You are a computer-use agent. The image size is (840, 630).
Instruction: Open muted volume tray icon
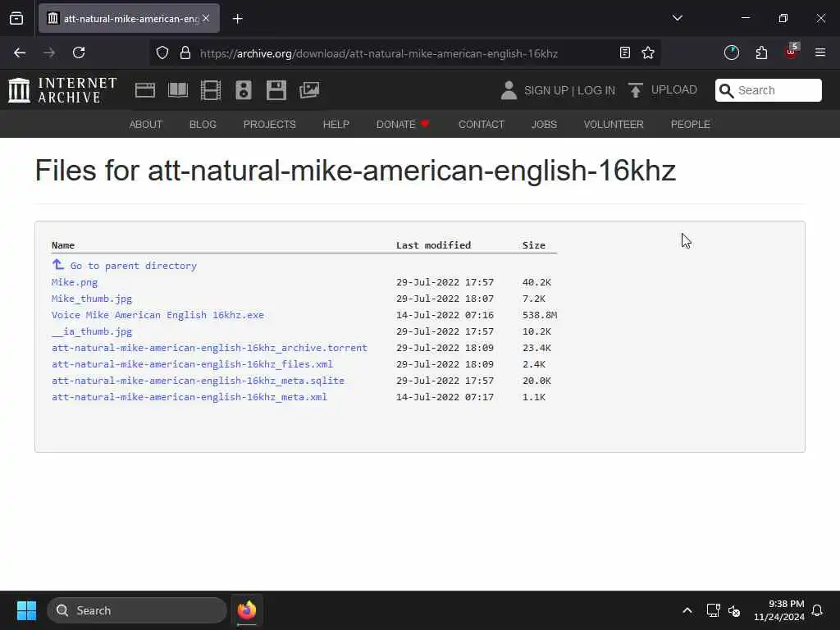click(x=734, y=610)
